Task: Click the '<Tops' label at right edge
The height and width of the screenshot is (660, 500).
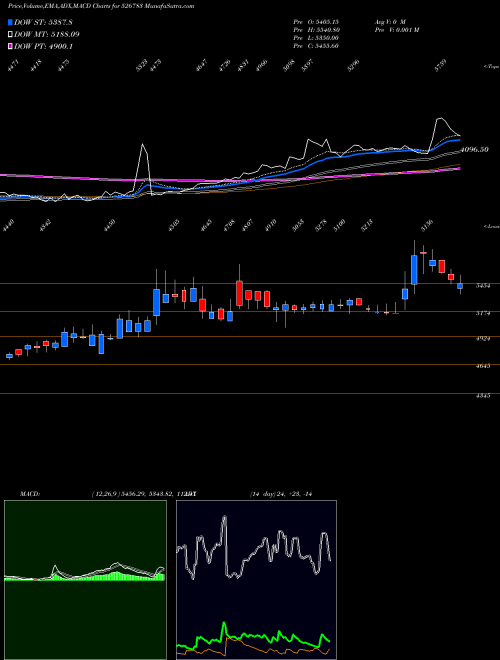Action: (x=491, y=67)
